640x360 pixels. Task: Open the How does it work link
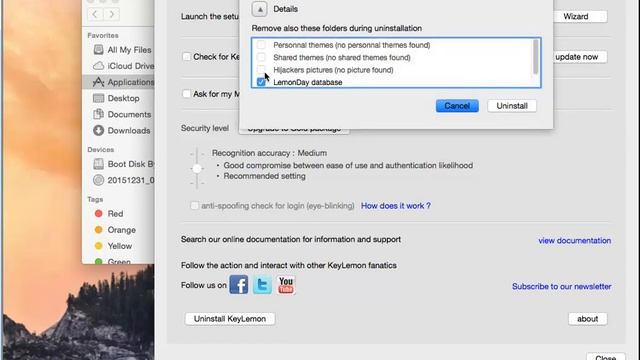396,206
